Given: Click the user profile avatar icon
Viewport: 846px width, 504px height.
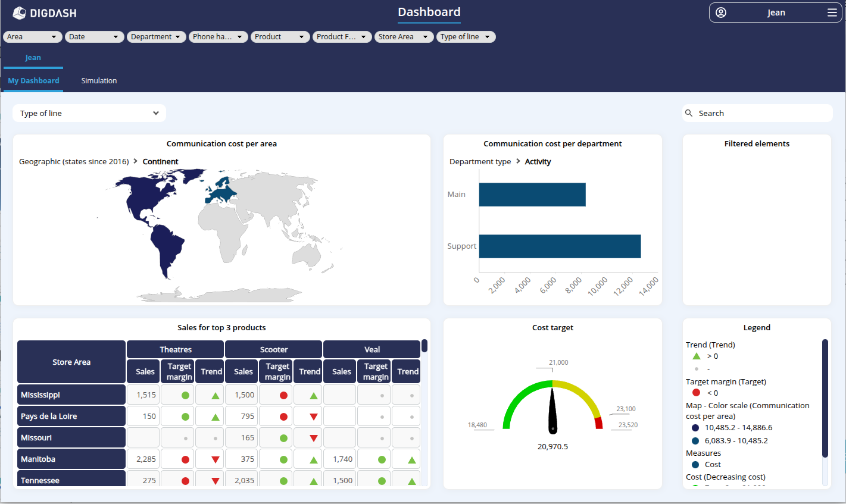Looking at the screenshot, I should coord(721,12).
